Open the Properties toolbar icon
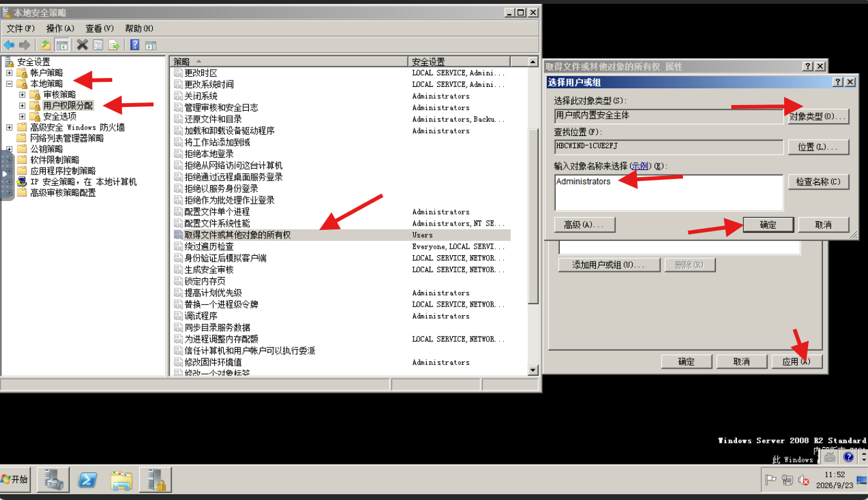 [x=98, y=45]
